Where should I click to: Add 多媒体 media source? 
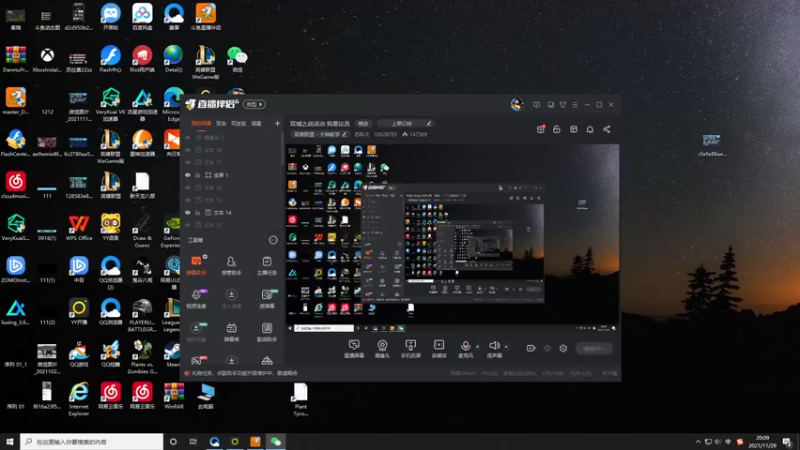click(x=439, y=348)
